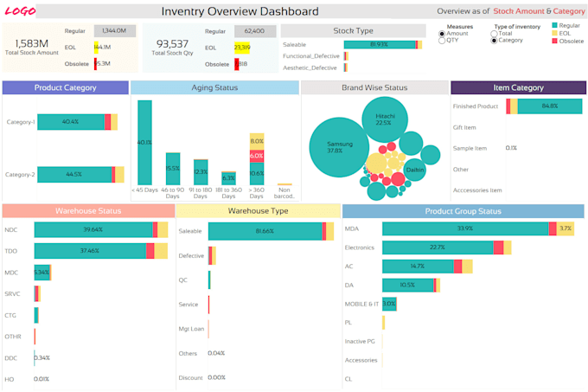The width and height of the screenshot is (588, 392).
Task: Click the 91 to 180 Days bar
Action: point(201,172)
